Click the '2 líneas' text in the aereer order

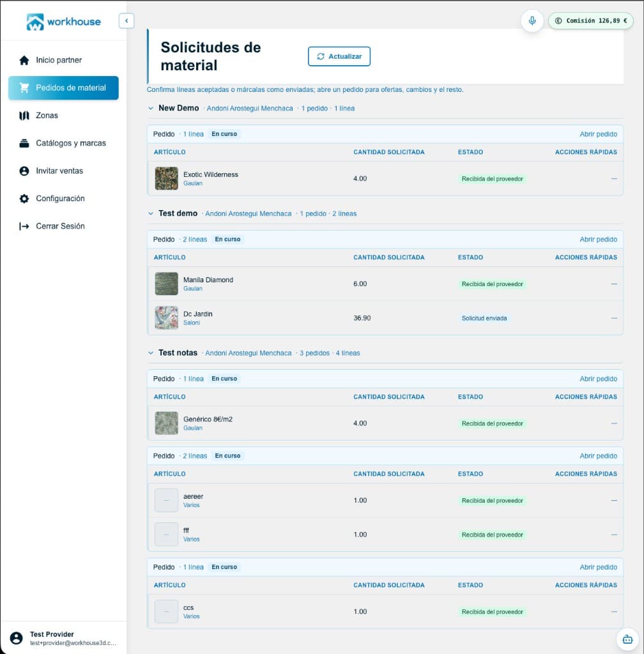(195, 456)
